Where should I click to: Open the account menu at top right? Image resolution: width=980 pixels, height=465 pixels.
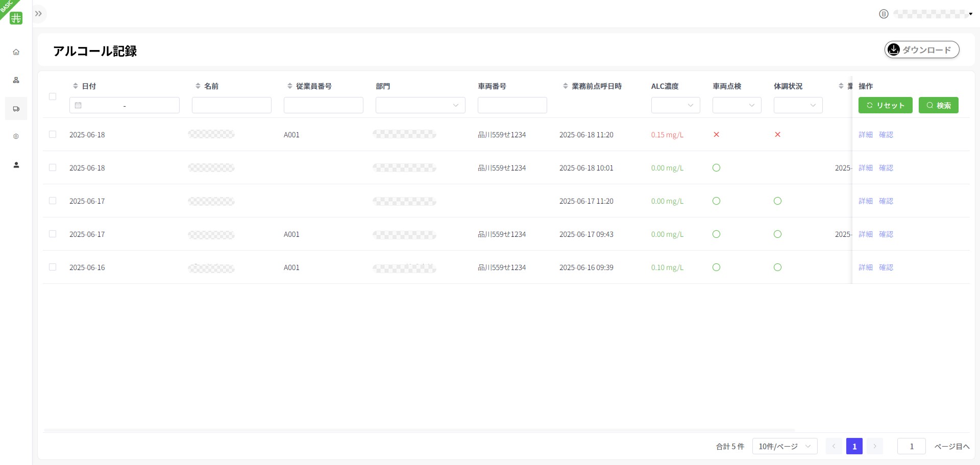(x=932, y=14)
